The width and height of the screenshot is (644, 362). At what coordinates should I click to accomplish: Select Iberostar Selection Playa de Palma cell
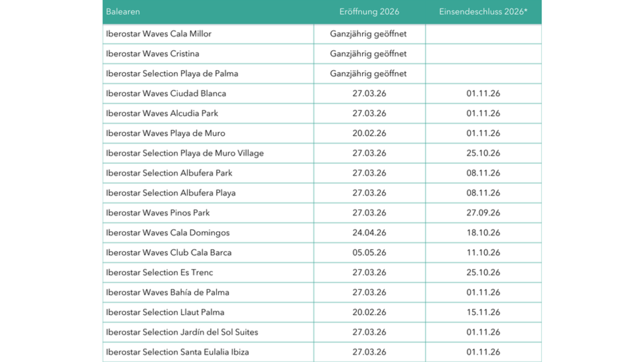tap(172, 74)
